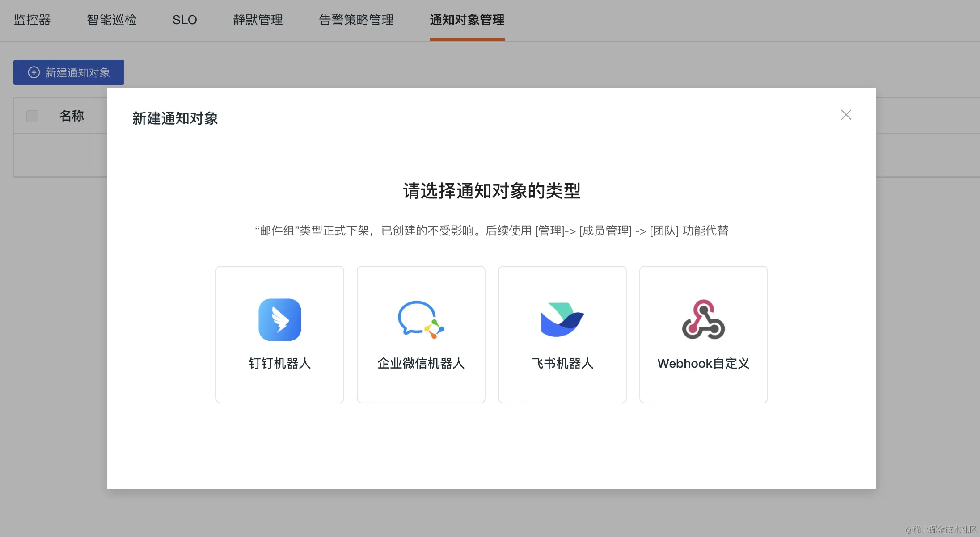The width and height of the screenshot is (980, 537).
Task: Go to the 静默管理 tab
Action: (258, 20)
